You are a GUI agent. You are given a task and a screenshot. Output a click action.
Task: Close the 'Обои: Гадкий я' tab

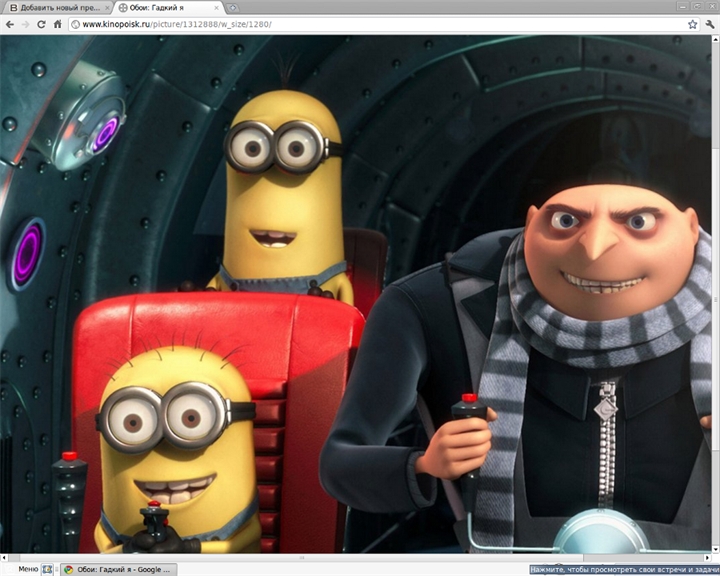click(217, 8)
